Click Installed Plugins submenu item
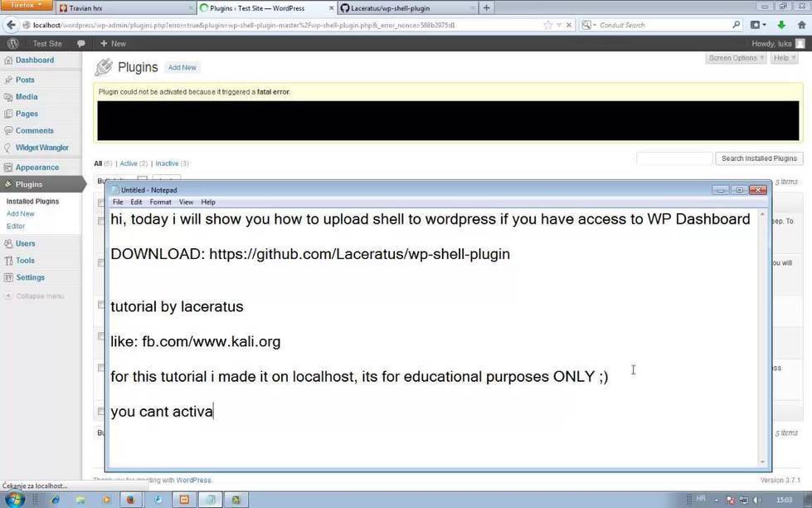812x508 pixels. [32, 202]
